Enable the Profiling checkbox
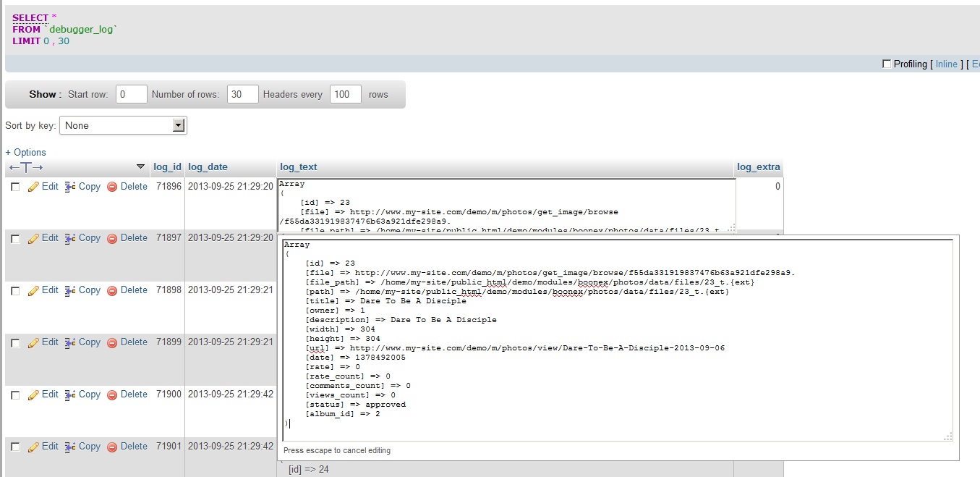Image resolution: width=980 pixels, height=477 pixels. coord(887,64)
